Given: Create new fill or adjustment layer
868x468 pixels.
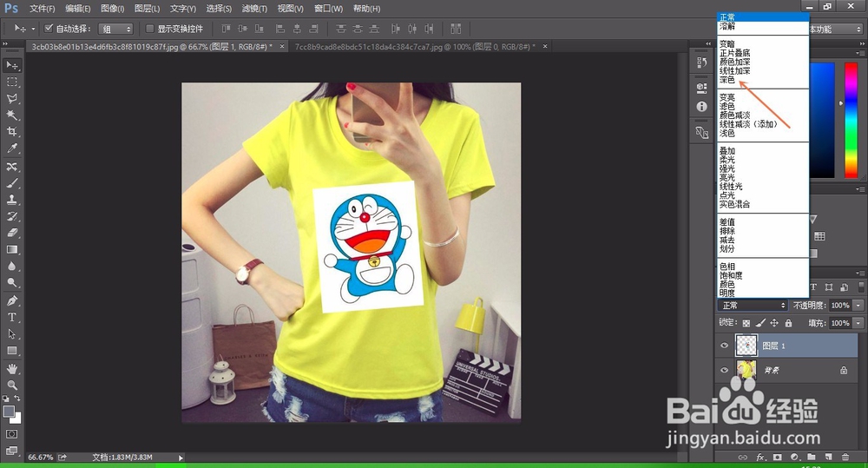Looking at the screenshot, I should [x=795, y=458].
